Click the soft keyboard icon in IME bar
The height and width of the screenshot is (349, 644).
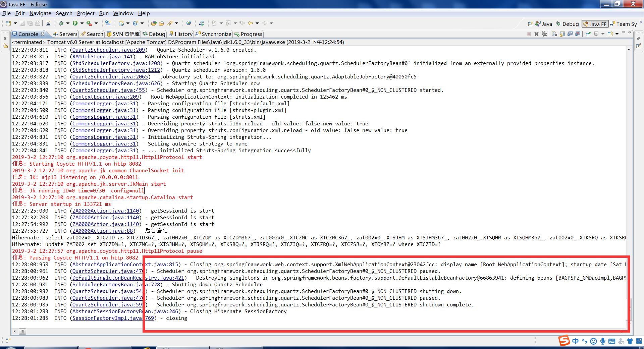(612, 341)
